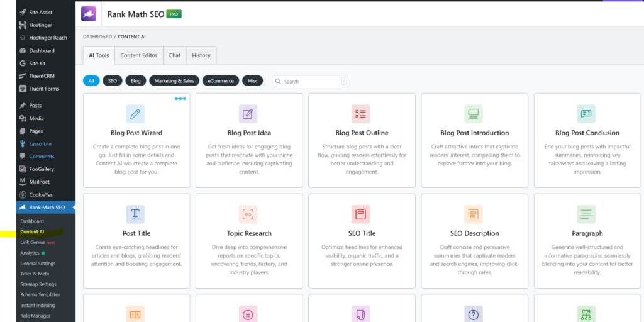The width and height of the screenshot is (644, 322).
Task: Open the Topic Research eye icon
Action: (248, 214)
